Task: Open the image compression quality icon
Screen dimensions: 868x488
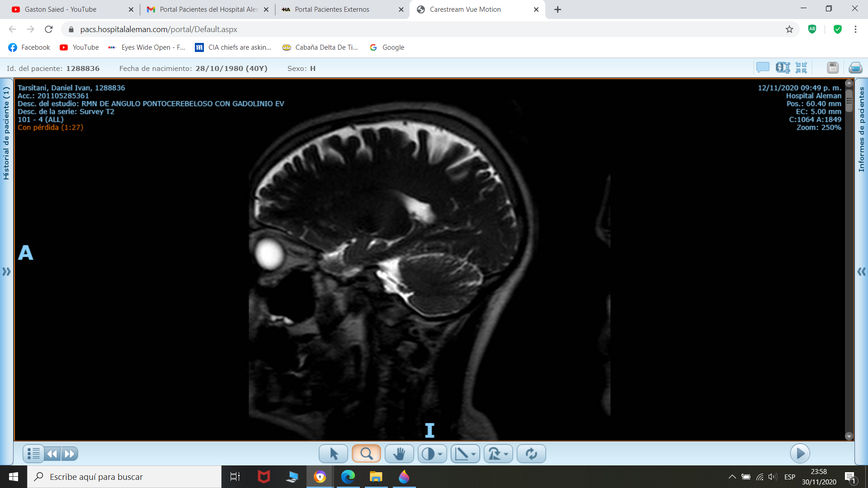Action: [x=783, y=68]
